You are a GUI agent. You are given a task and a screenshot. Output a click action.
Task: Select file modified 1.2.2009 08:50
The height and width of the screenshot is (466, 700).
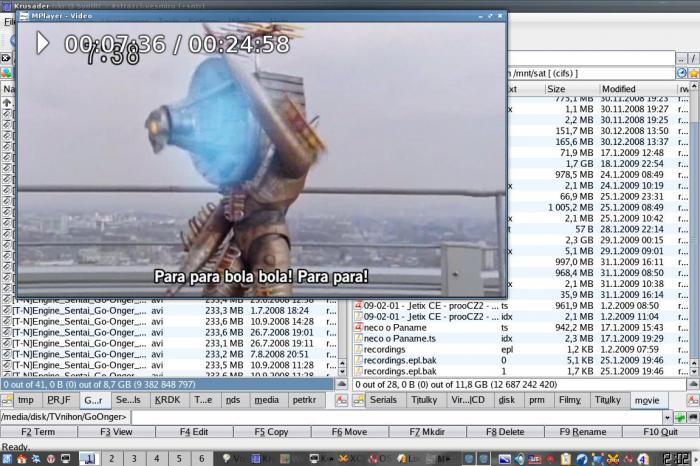[x=521, y=306]
